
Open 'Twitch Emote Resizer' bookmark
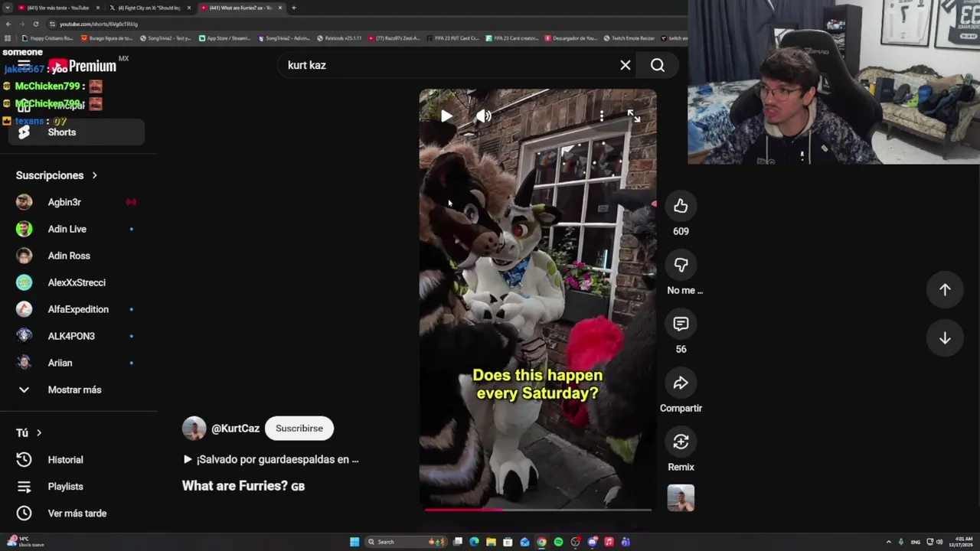629,38
